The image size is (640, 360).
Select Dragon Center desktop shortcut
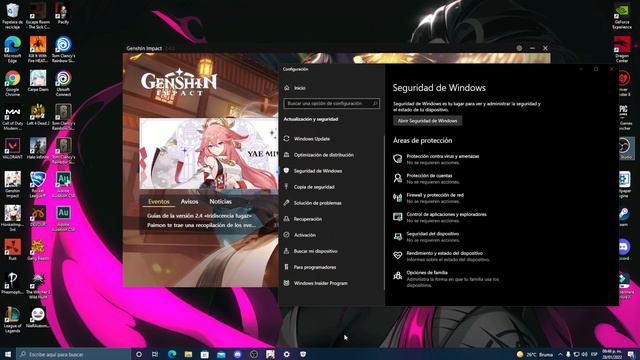[x=622, y=50]
